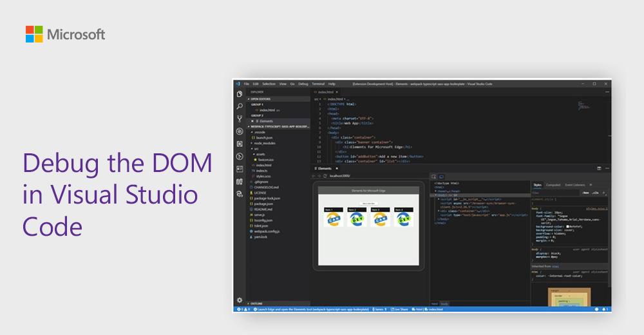
Task: Collapse the src folder
Action: (x=256, y=149)
